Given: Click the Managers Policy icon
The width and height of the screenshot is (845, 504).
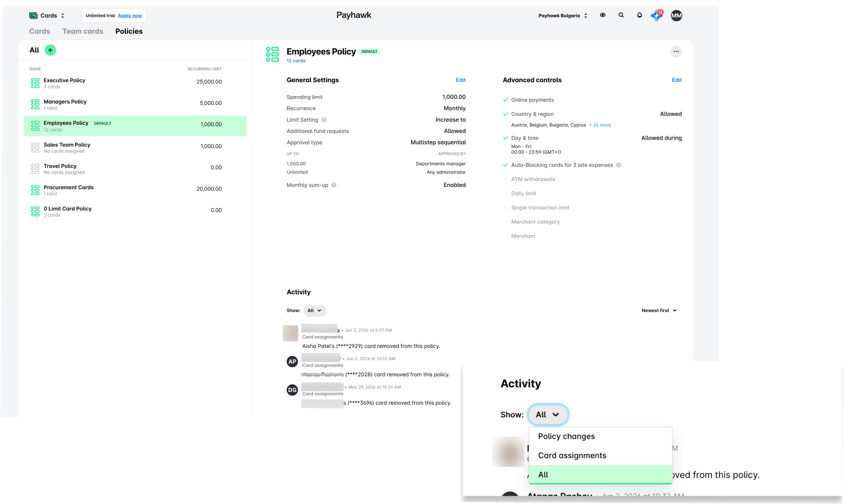Looking at the screenshot, I should tap(35, 104).
